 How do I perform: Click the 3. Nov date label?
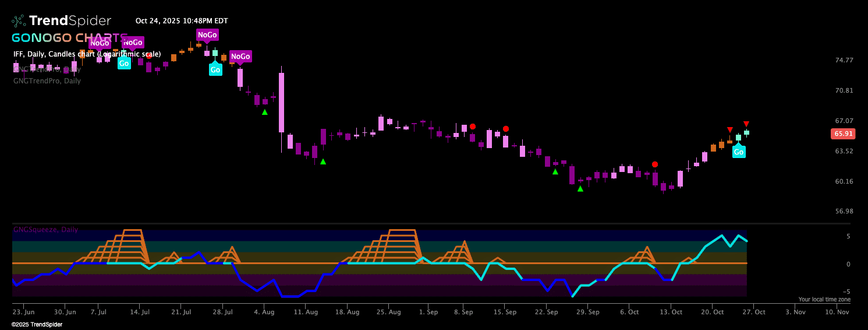795,312
